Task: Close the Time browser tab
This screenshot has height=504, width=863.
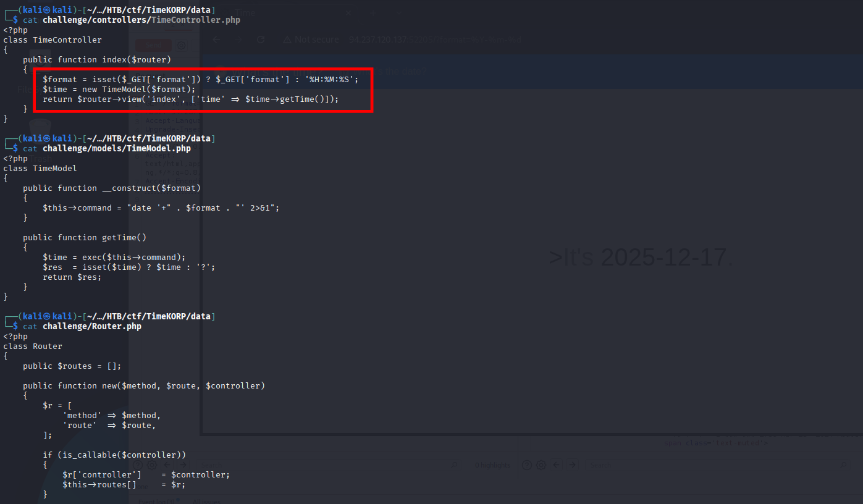Action: coord(348,12)
